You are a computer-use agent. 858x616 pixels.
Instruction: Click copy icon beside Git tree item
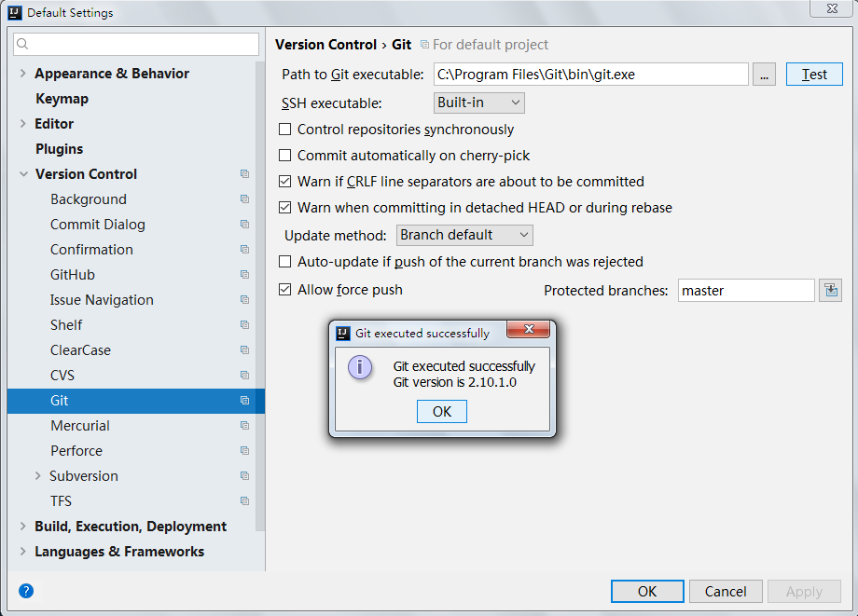pyautogui.click(x=244, y=401)
